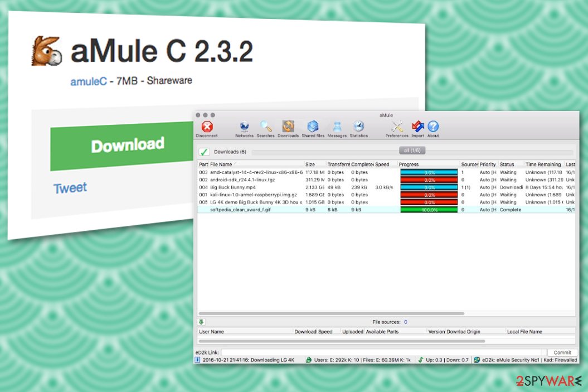This screenshot has height=392, width=588.
Task: Click the progress bar of Big Buck Bunny.mp4
Action: [x=429, y=187]
